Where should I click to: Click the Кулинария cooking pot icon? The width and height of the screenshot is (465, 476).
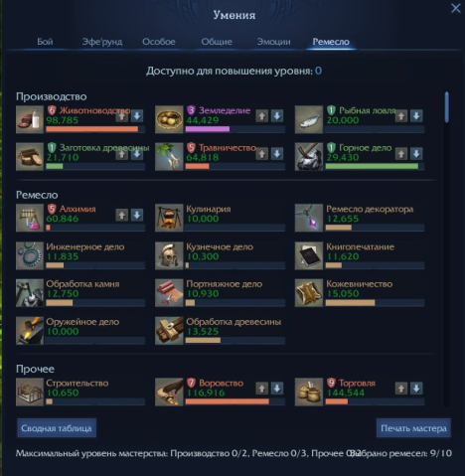coord(169,218)
